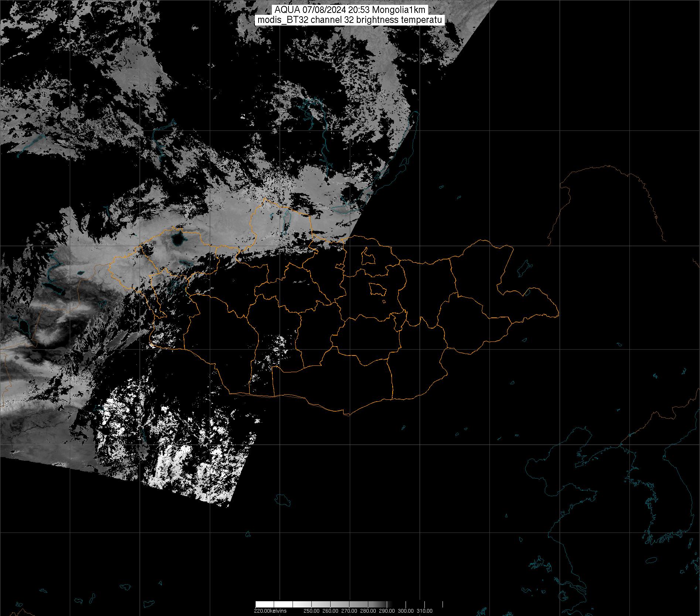The width and height of the screenshot is (700, 616).
Task: Click the 290.00 colorbar label
Action: coord(387,611)
